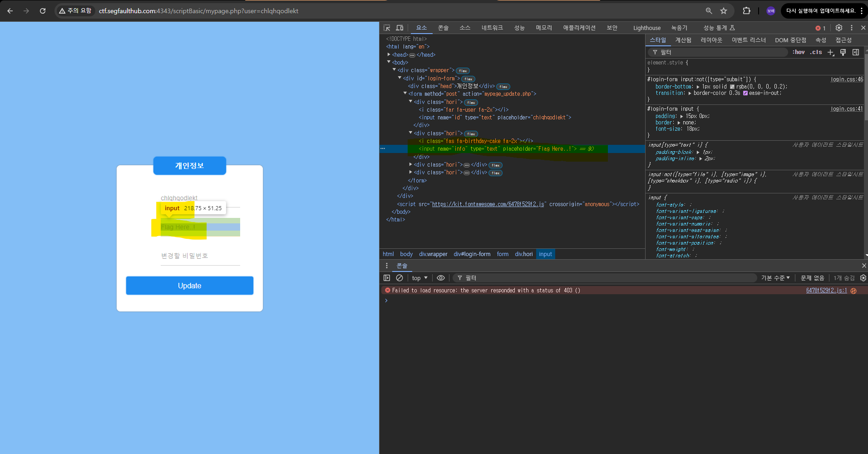The height and width of the screenshot is (454, 868).
Task: Create a live expression with eye icon
Action: click(x=441, y=278)
